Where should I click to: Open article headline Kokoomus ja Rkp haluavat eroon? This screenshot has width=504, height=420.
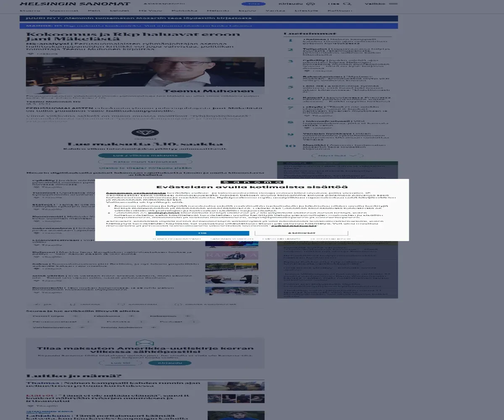point(133,37)
